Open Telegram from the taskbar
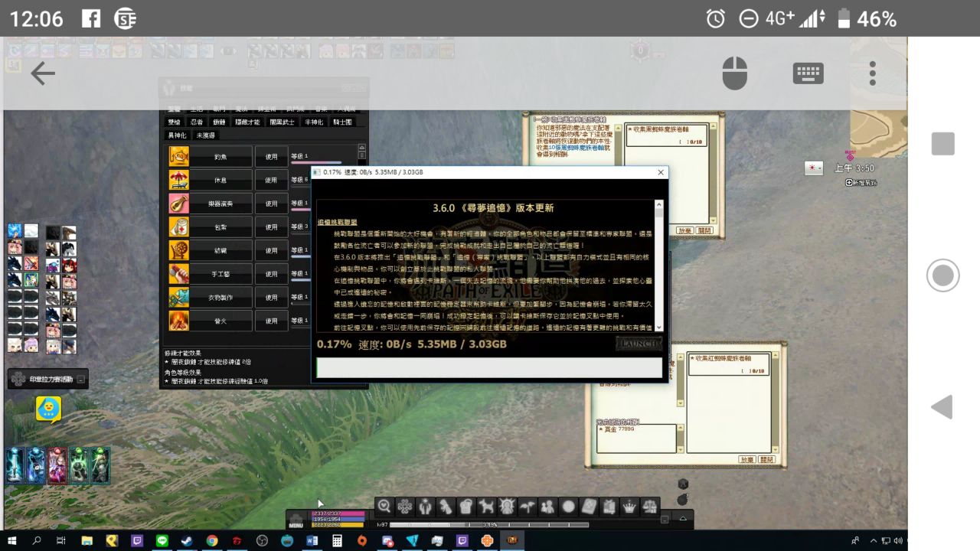980x551 pixels. 412,541
